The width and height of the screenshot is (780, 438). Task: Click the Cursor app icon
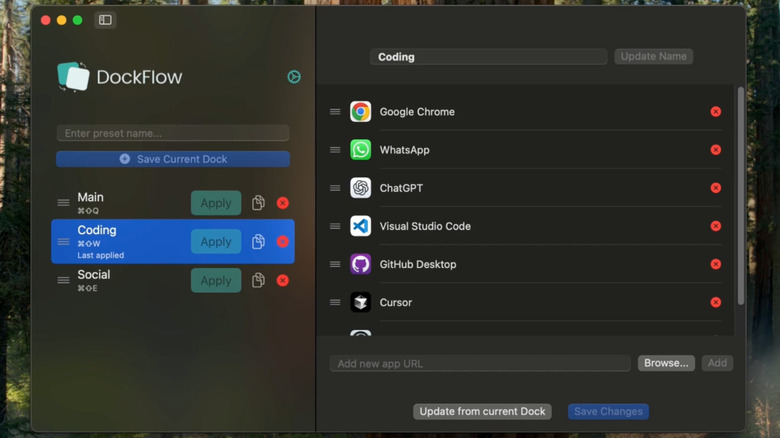[361, 303]
